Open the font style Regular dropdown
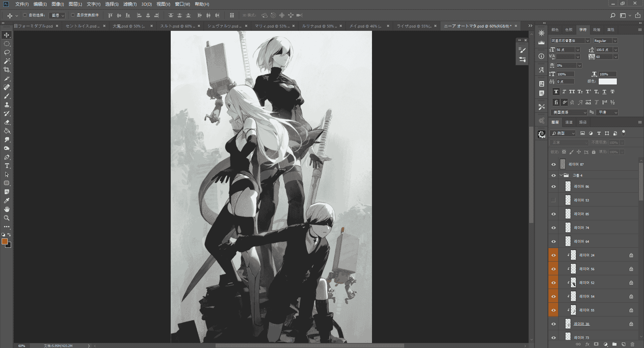Viewport: 644px width, 348px height. coord(605,41)
